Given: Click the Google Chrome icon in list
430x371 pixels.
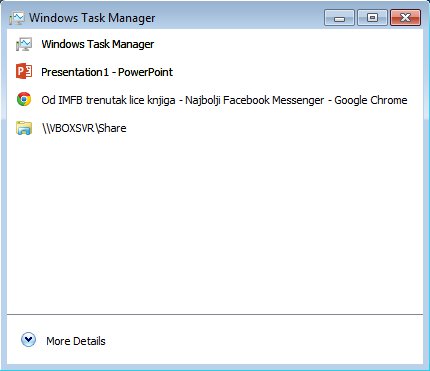Looking at the screenshot, I should pyautogui.click(x=24, y=99).
